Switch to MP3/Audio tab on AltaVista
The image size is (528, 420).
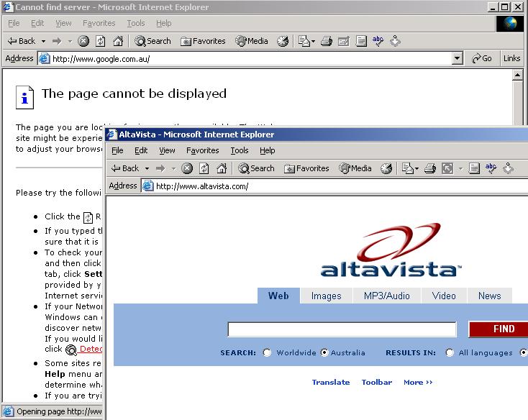tap(386, 296)
